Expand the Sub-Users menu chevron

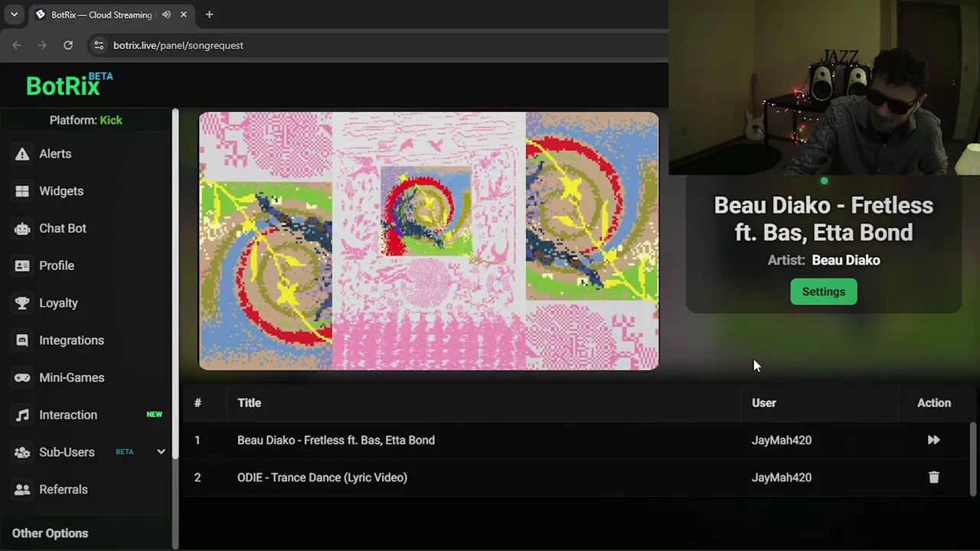coord(161,452)
